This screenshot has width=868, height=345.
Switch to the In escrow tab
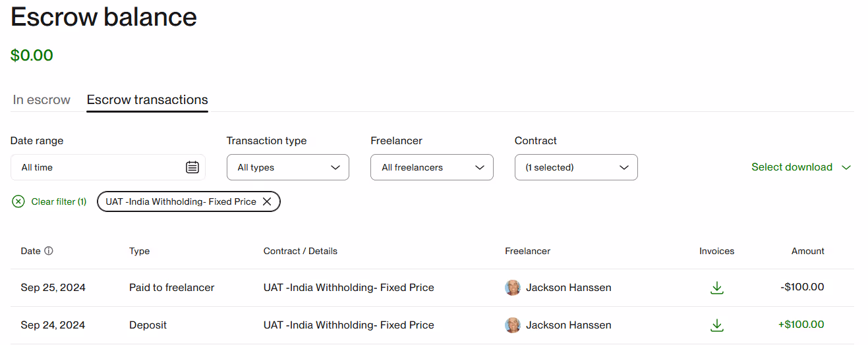pos(42,100)
